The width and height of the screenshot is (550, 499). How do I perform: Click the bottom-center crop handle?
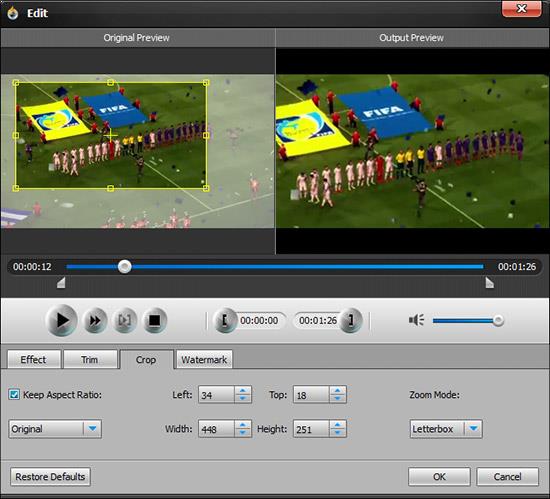[x=110, y=188]
